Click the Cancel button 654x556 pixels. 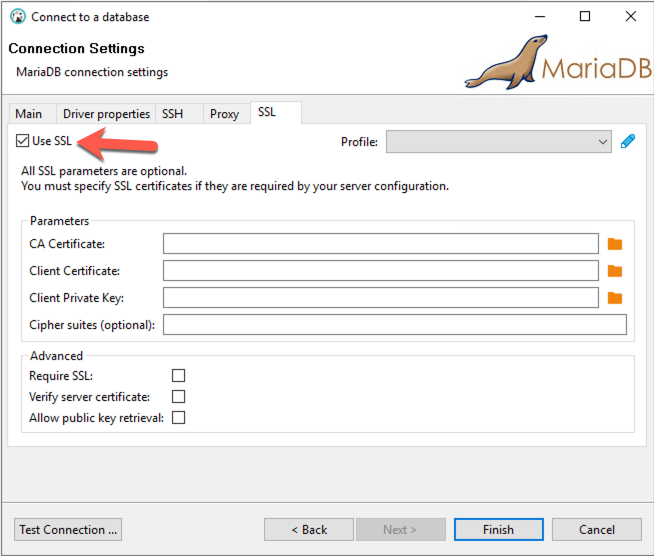pos(597,529)
